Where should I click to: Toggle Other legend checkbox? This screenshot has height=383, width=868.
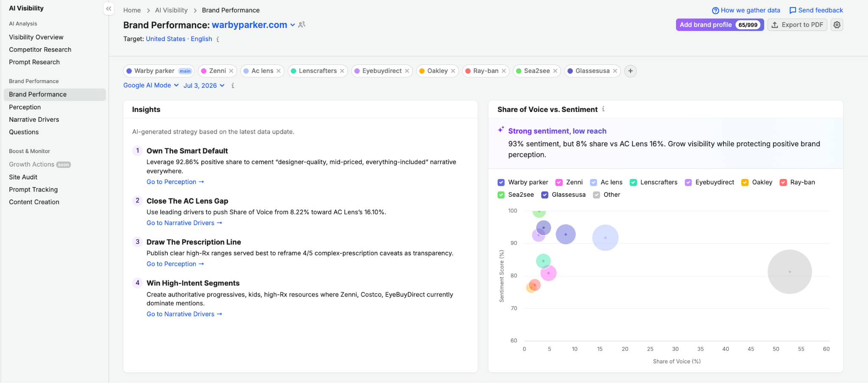[x=596, y=195]
